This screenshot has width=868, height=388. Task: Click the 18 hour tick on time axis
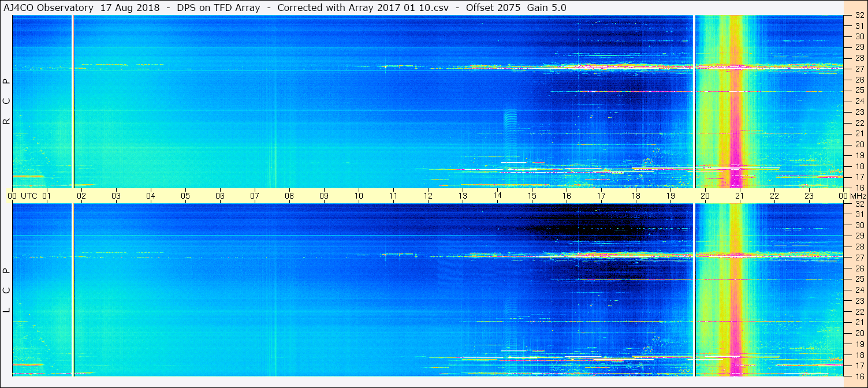tap(636, 196)
